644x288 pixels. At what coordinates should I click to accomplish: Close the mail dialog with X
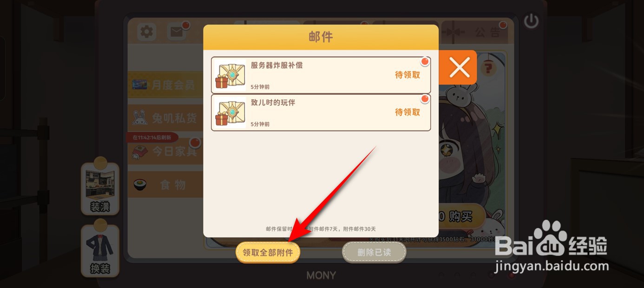460,68
